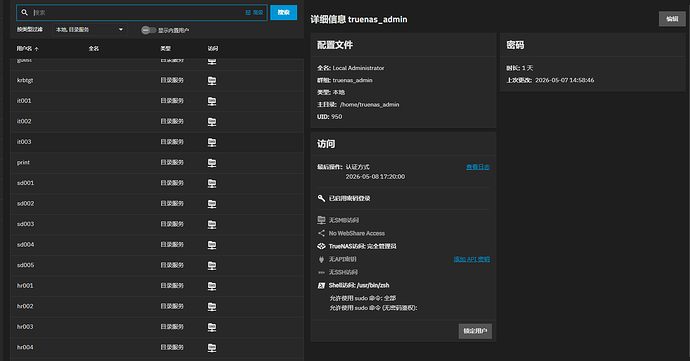690x361 pixels.
Task: Select the krbtgt user row
Action: (x=157, y=81)
